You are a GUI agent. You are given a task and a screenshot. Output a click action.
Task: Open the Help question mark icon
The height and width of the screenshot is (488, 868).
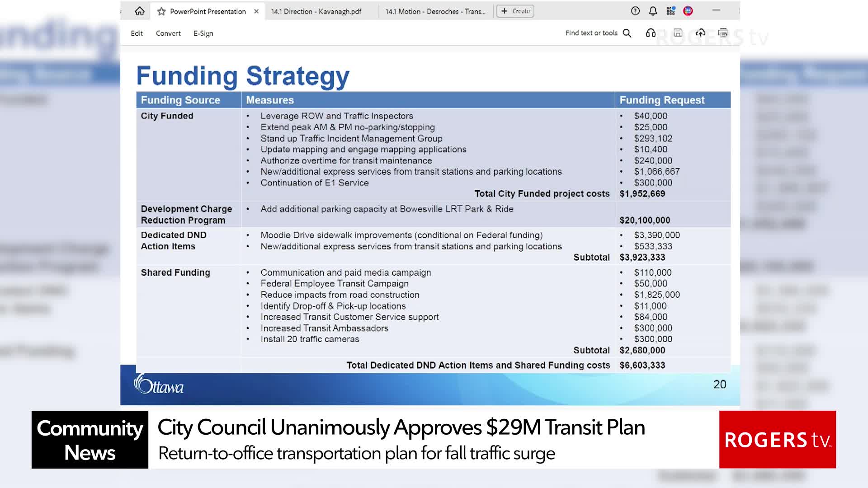(635, 11)
